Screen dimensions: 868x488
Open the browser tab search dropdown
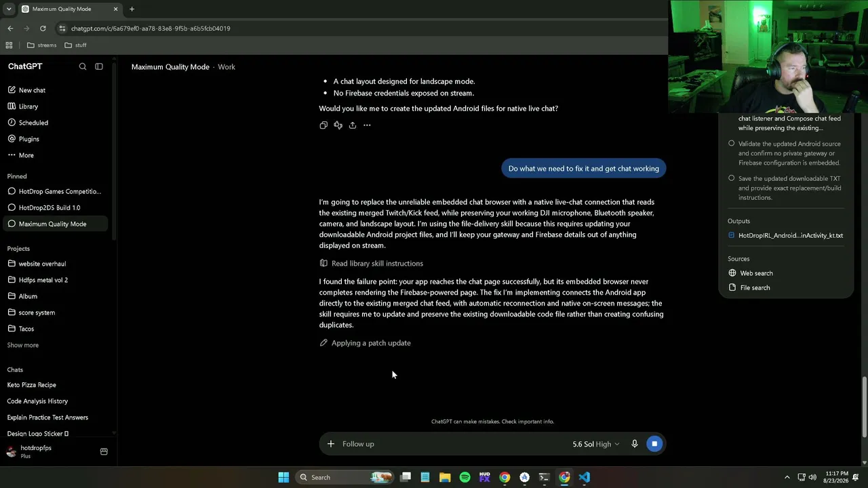click(x=8, y=9)
